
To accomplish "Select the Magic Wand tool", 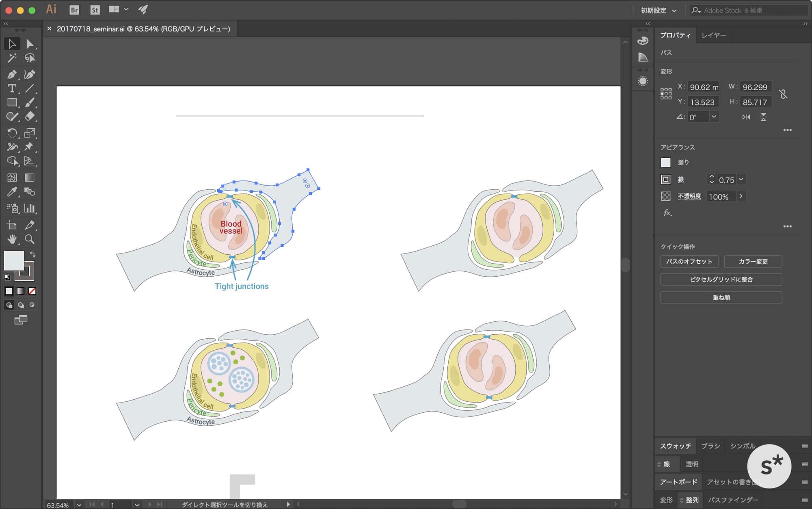I will click(12, 58).
